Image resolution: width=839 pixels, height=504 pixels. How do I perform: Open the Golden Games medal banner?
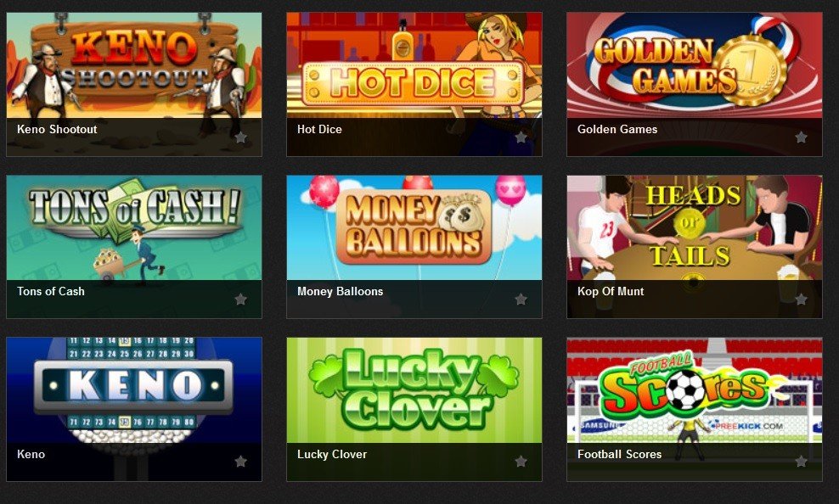coord(695,65)
